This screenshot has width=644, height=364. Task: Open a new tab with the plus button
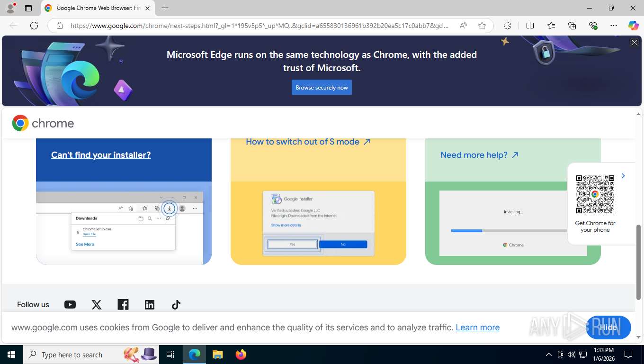pos(165,8)
